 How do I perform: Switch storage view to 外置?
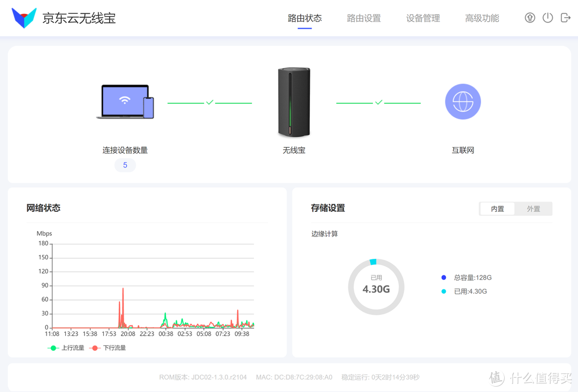pos(534,209)
